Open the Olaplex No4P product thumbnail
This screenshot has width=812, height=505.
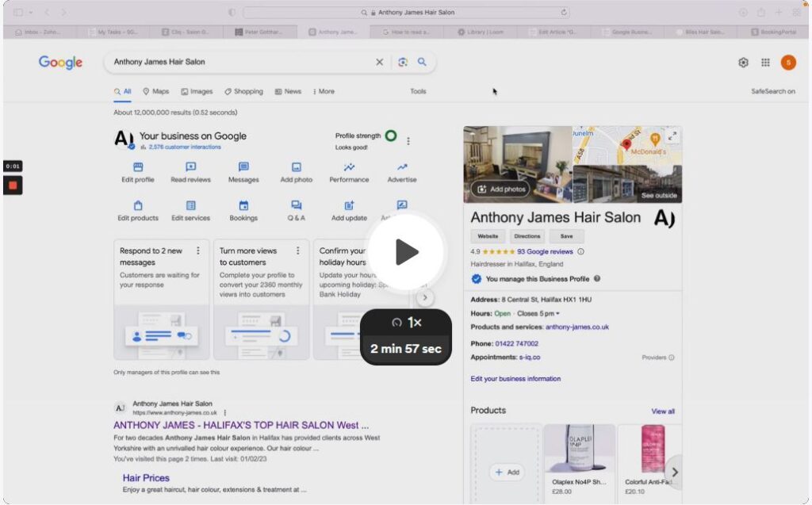(x=580, y=450)
